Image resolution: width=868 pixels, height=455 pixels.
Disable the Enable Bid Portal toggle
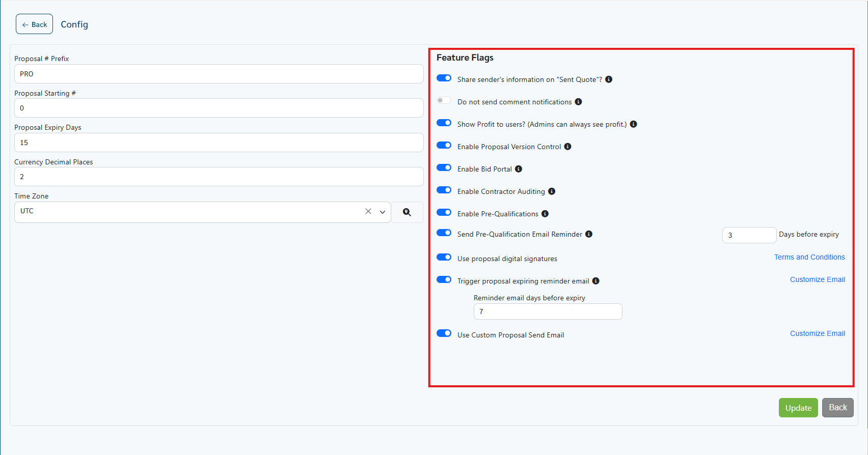pos(444,168)
